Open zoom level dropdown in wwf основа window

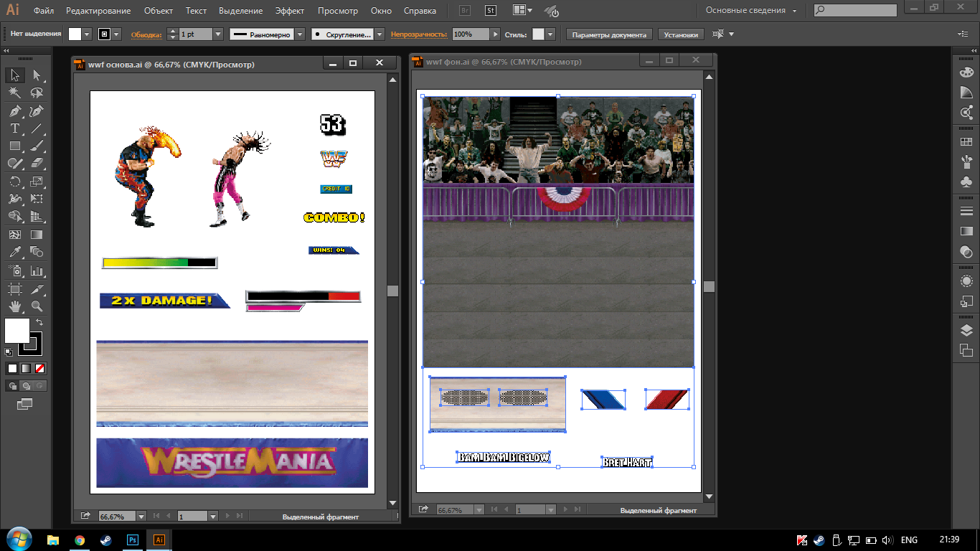click(x=141, y=516)
